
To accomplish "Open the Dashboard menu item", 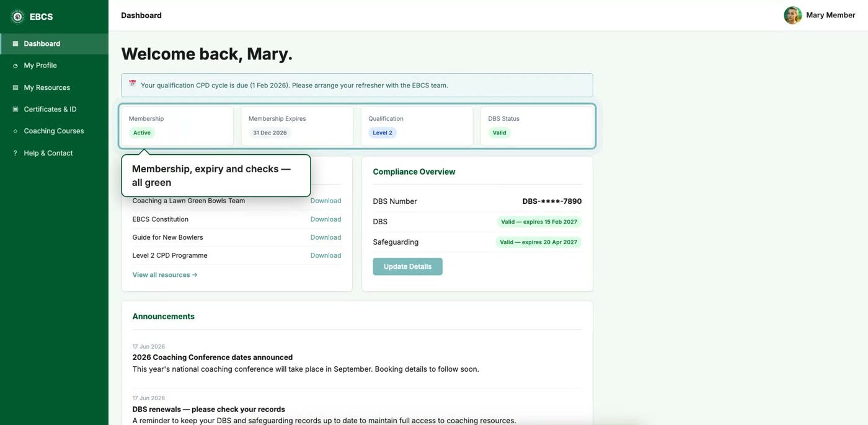I will click(55, 44).
